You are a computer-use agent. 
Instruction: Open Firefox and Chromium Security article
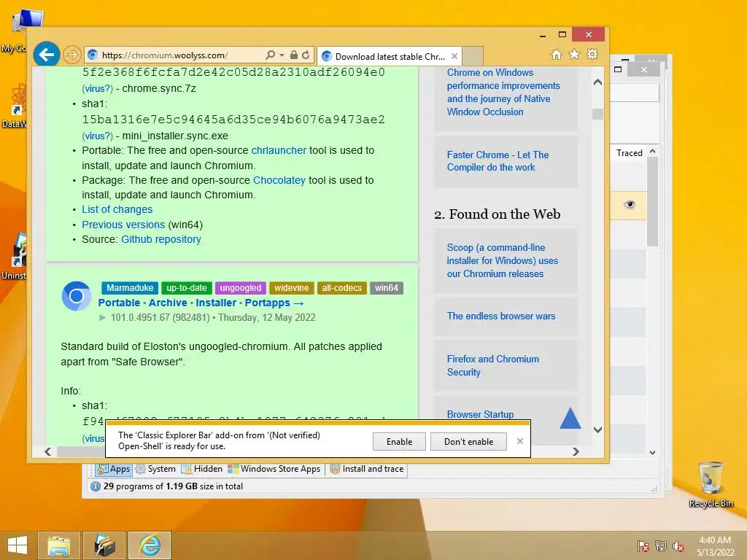[x=493, y=366]
